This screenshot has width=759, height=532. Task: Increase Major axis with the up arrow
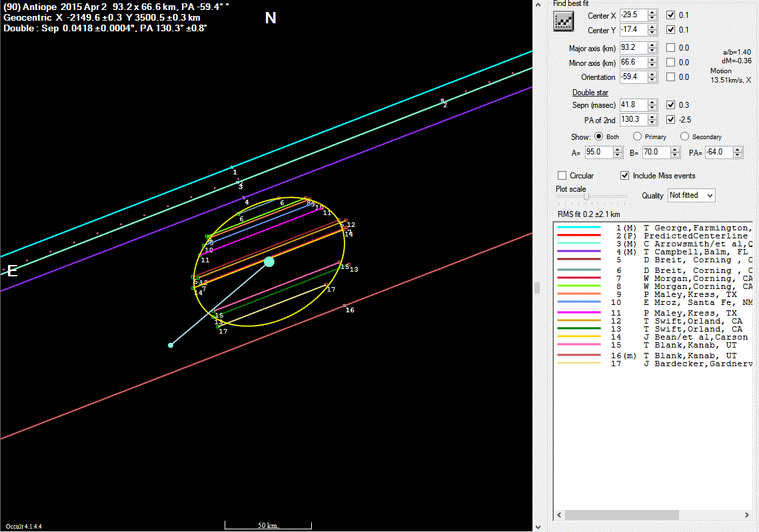[652, 45]
